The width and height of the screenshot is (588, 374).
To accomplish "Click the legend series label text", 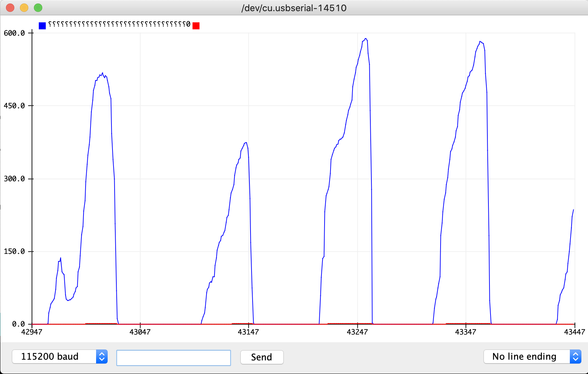I will pos(119,24).
